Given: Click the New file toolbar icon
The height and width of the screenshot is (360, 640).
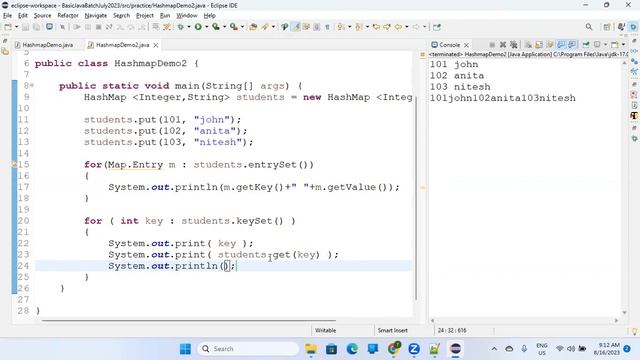Looking at the screenshot, I should click(x=8, y=27).
